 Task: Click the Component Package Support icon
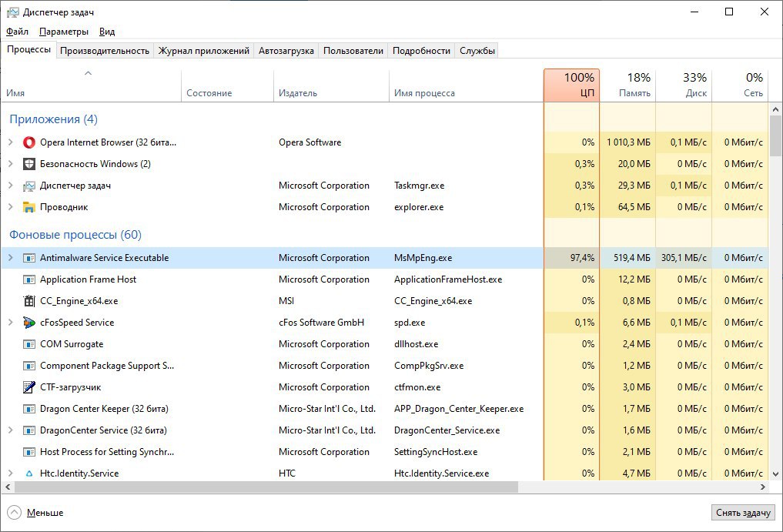[29, 365]
